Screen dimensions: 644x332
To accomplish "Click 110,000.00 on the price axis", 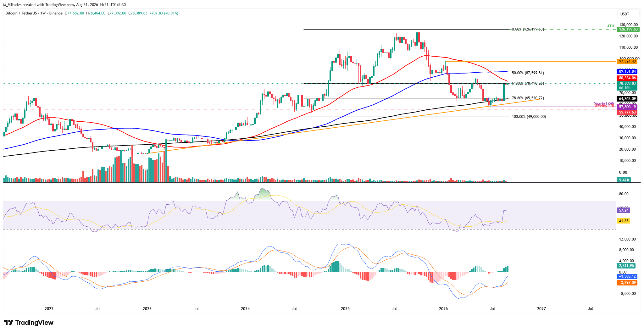I will 628,47.
